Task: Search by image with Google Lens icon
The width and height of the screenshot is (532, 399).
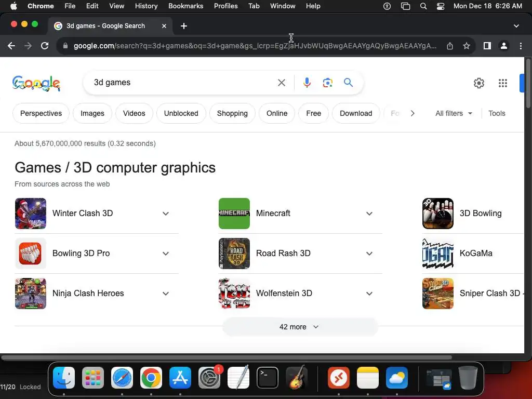Action: click(327, 83)
